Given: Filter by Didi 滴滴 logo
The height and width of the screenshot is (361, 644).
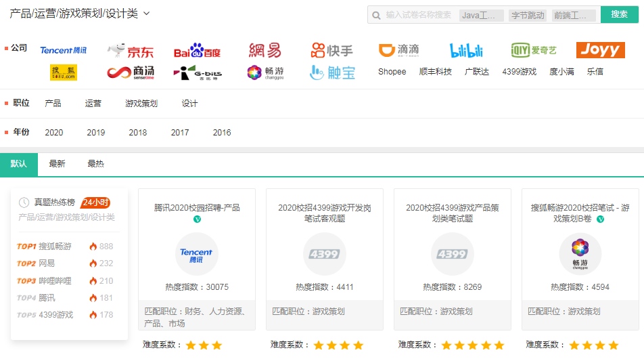Looking at the screenshot, I should point(398,50).
